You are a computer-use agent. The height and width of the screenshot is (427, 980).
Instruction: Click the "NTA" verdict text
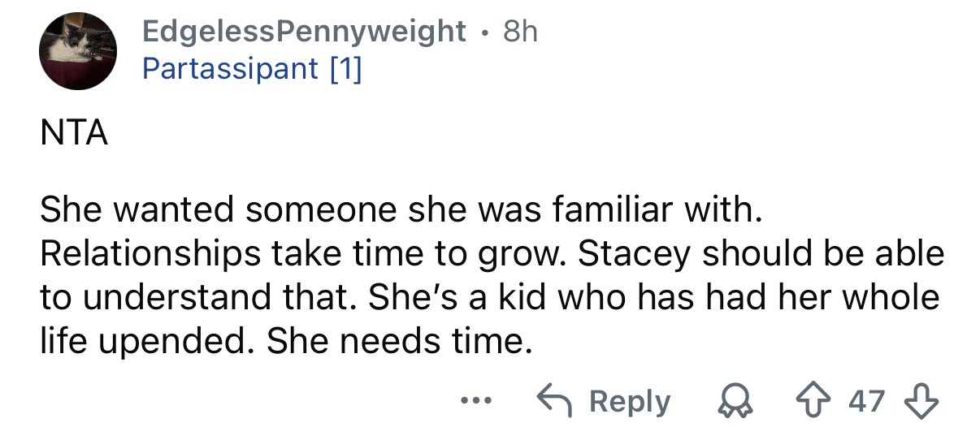pyautogui.click(x=74, y=132)
